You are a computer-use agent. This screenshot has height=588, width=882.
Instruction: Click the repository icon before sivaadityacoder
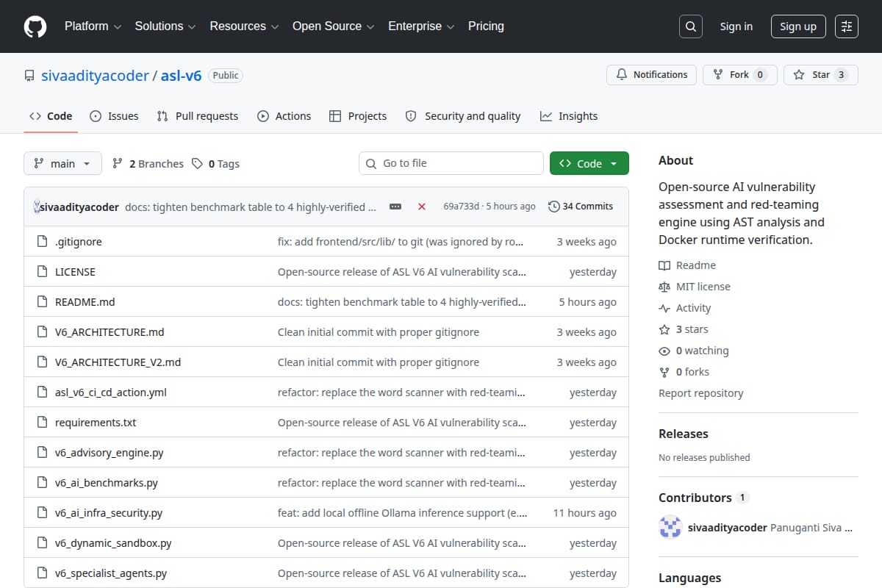[x=29, y=76]
